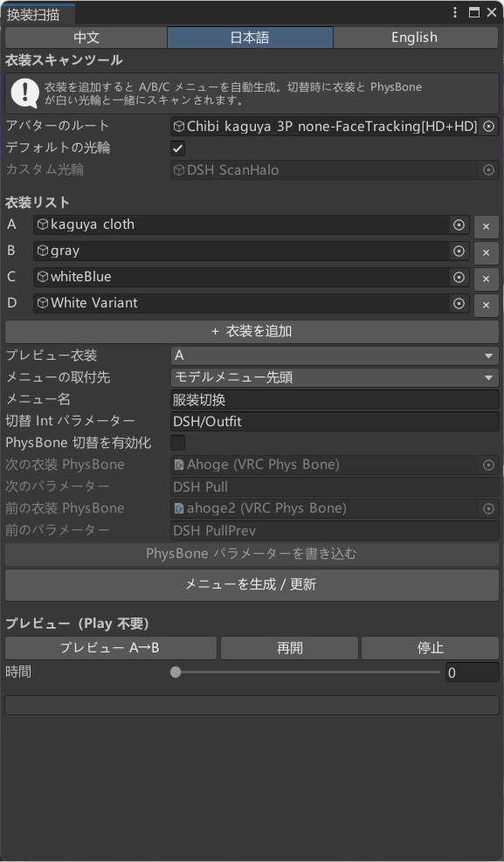
Task: Click the 時間 value field showing 0
Action: (x=473, y=672)
